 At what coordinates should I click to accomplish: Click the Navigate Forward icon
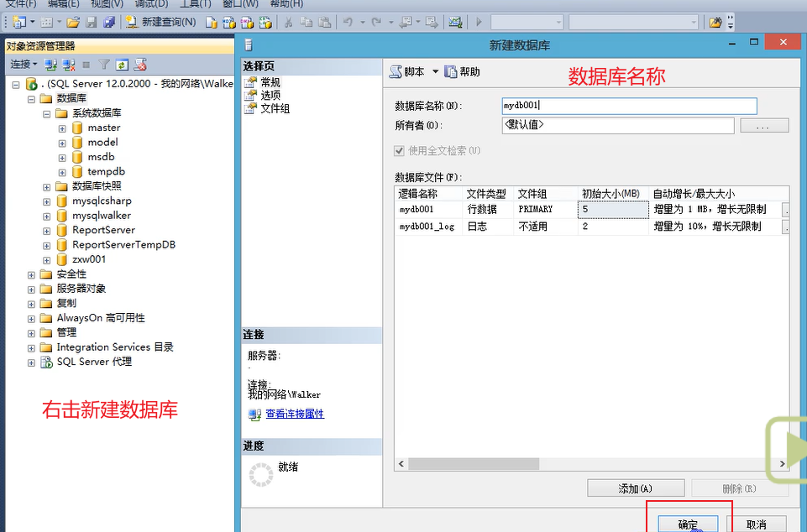(x=432, y=22)
